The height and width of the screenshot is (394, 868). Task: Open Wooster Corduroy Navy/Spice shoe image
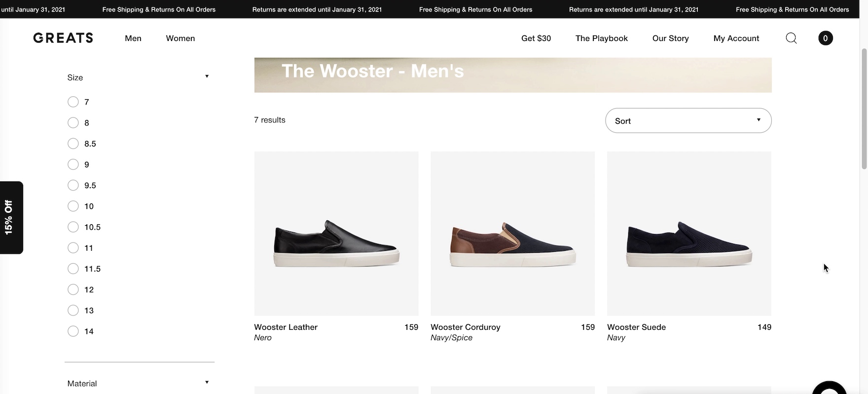(512, 234)
